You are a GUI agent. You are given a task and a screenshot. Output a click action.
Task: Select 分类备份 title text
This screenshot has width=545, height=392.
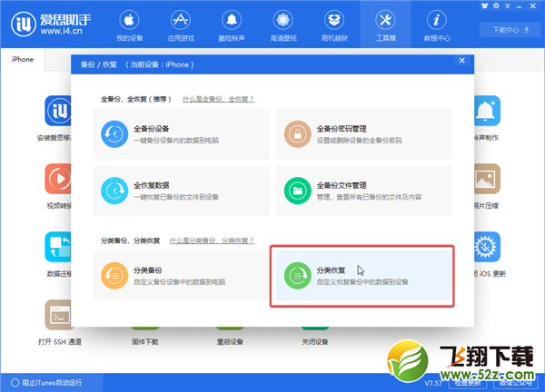pyautogui.click(x=148, y=270)
